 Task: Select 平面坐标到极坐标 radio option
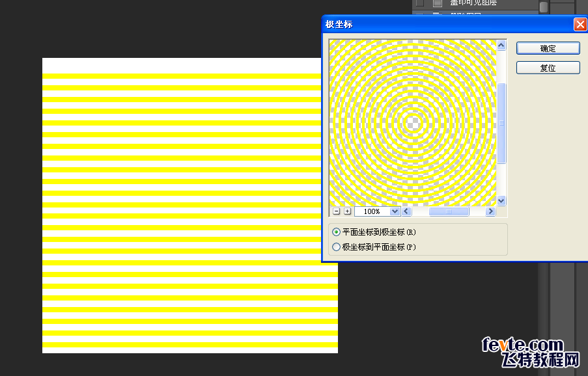[337, 232]
